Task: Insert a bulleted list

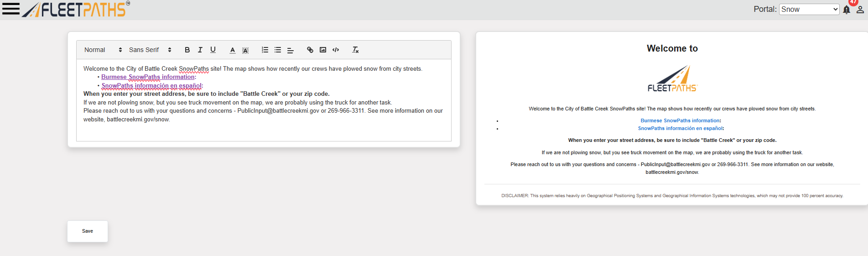Action: 278,50
